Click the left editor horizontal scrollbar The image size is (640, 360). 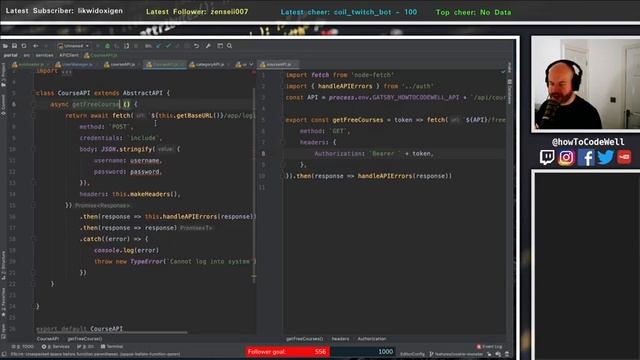(x=111, y=333)
